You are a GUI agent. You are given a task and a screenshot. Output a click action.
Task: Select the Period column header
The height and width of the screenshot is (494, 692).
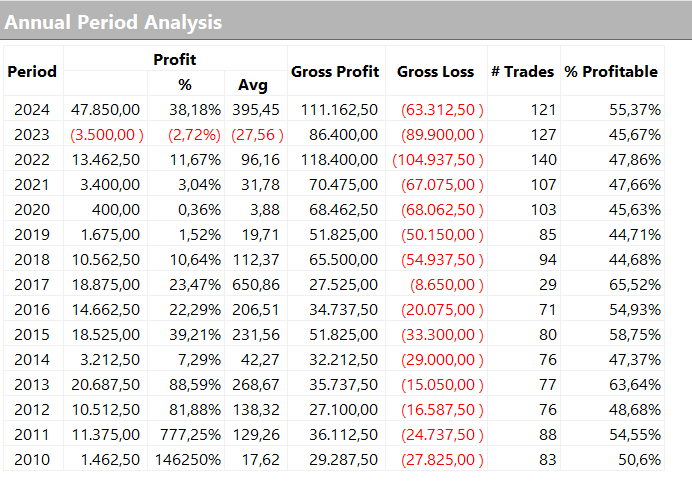(32, 72)
